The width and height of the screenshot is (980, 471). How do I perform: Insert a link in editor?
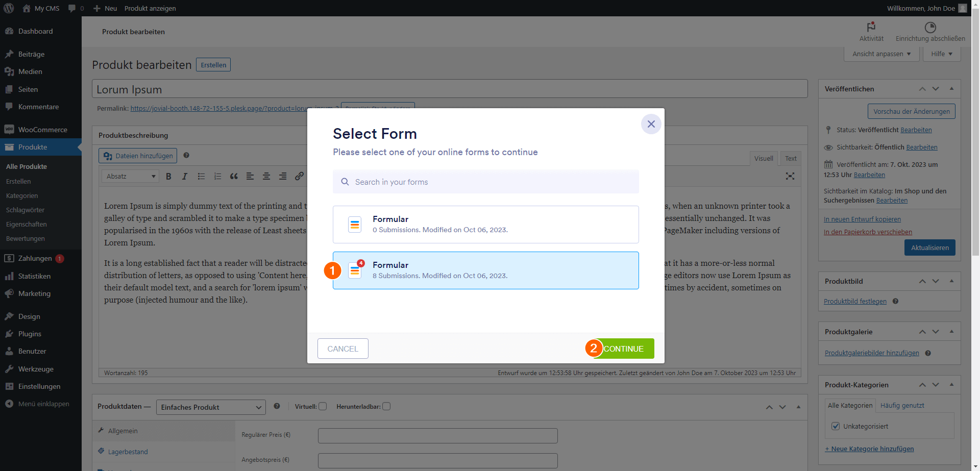pyautogui.click(x=299, y=176)
